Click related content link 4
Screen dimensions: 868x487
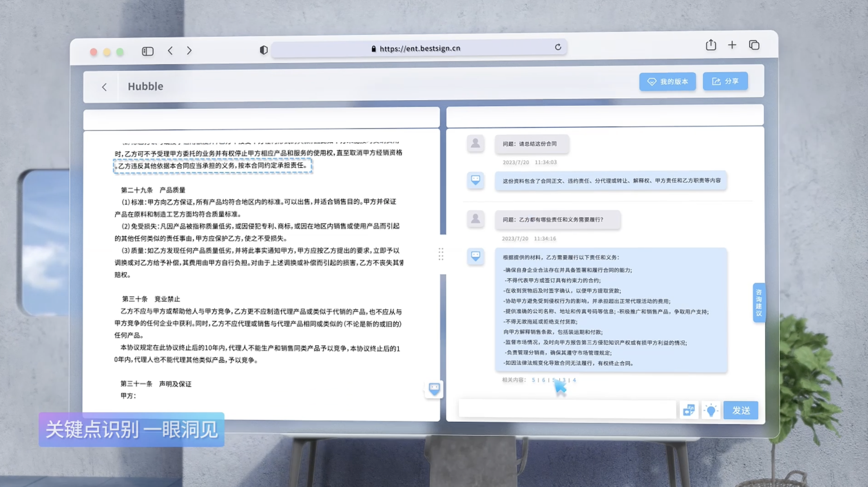[x=574, y=380]
